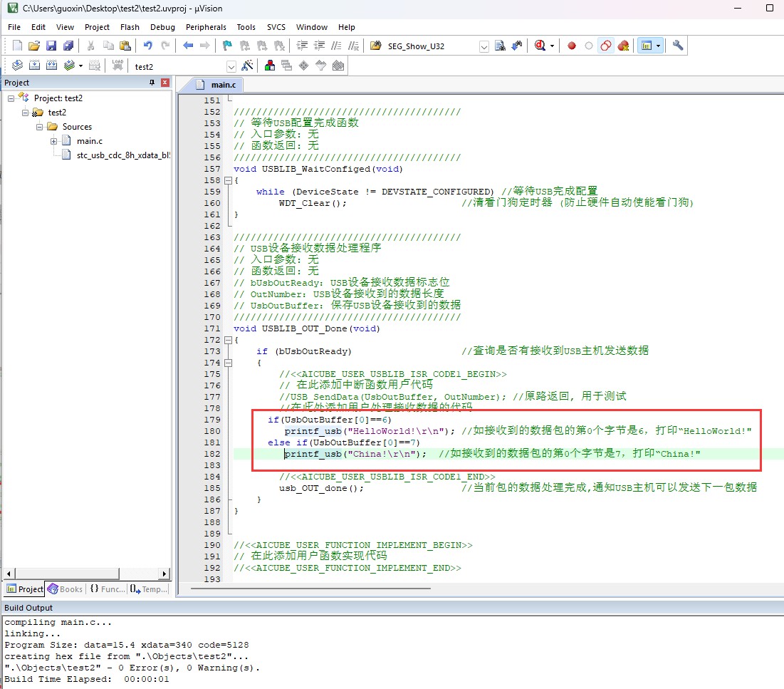
Task: Switch to the Books panel tab
Action: tap(66, 589)
